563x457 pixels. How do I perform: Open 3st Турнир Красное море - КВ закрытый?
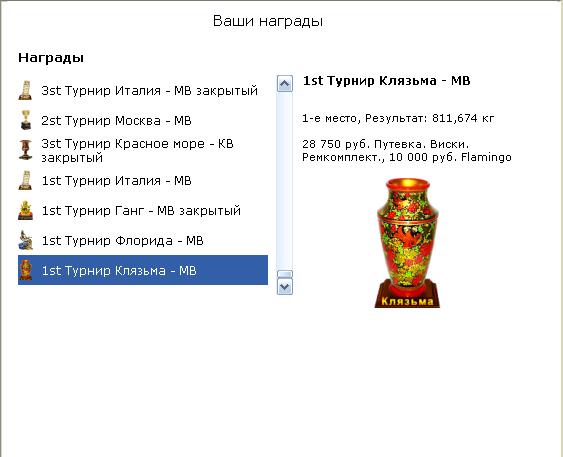(143, 150)
